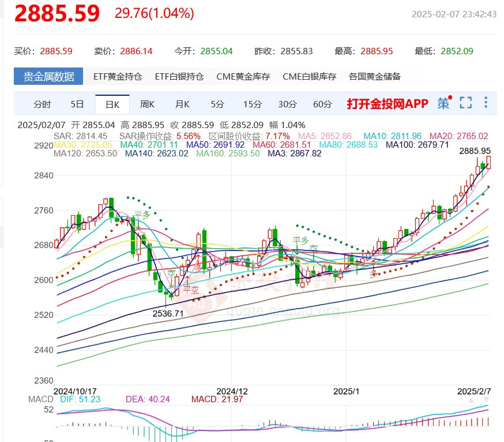
Task: Switch to 5分 minute chart
Action: 217,104
